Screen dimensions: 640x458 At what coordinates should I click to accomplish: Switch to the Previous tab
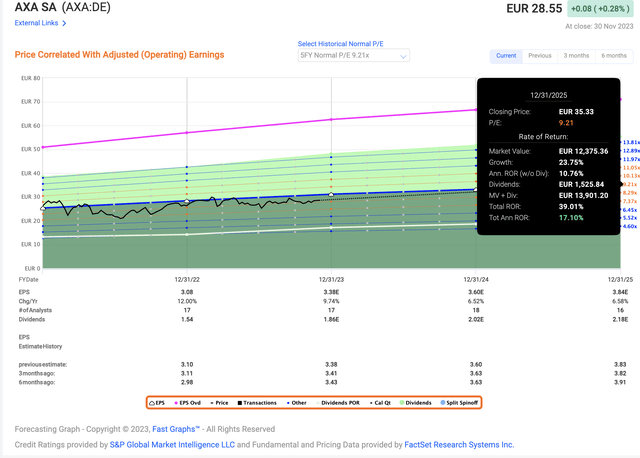coord(540,56)
